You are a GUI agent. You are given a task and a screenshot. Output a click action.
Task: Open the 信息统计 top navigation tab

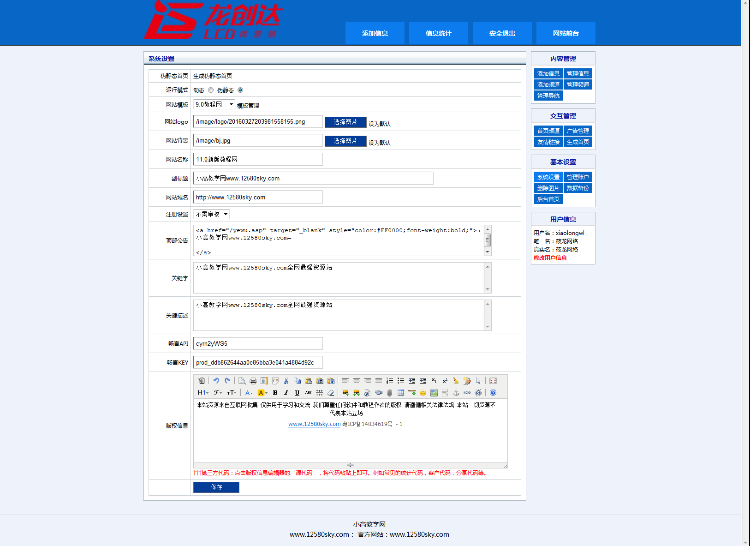438,33
